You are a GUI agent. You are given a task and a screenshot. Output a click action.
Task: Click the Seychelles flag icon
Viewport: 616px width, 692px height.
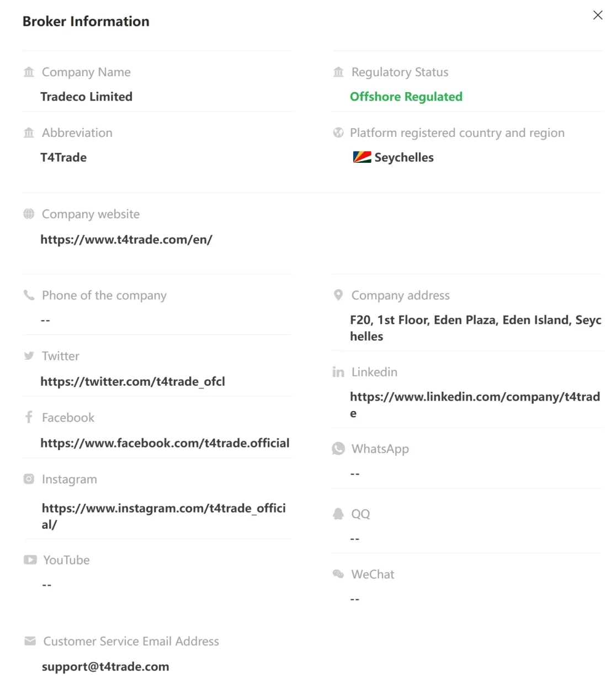point(362,157)
